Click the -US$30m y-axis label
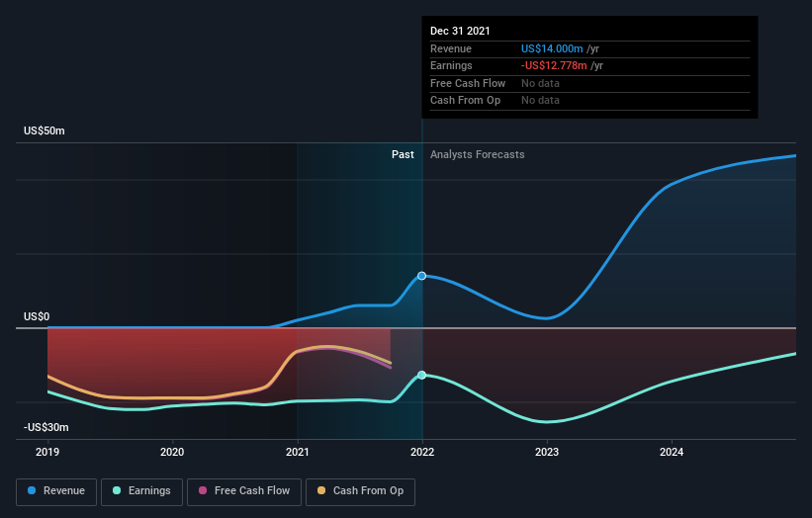This screenshot has width=812, height=518. click(46, 427)
